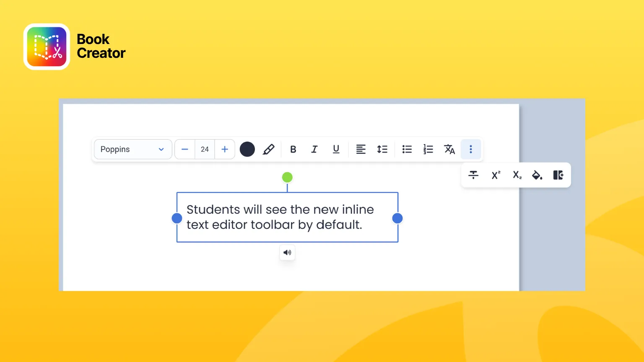The image size is (644, 362).
Task: Decrease font size with minus button
Action: [185, 149]
